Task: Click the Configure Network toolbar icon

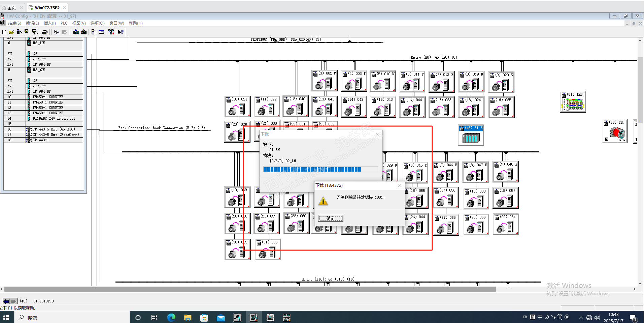Action: point(111,32)
